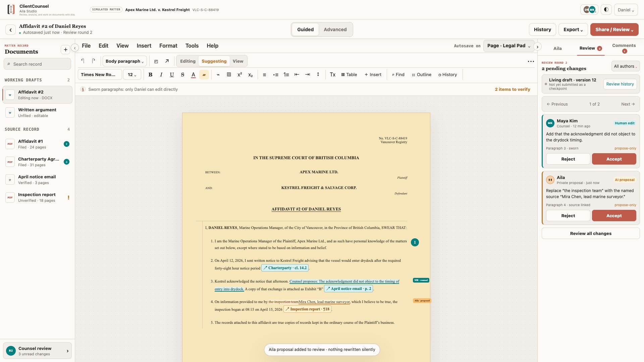Decrease paragraph indent
The image size is (644, 362).
click(297, 75)
